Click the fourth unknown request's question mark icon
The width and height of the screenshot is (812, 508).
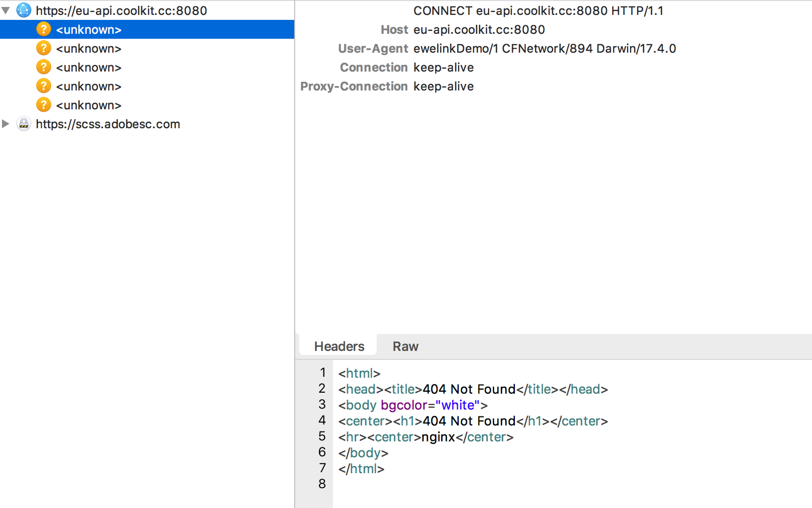(x=44, y=86)
